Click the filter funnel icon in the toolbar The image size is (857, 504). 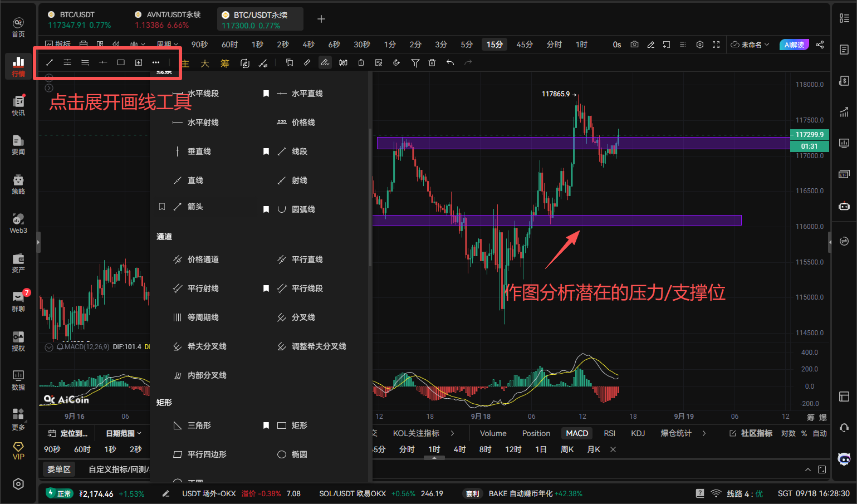tap(415, 63)
